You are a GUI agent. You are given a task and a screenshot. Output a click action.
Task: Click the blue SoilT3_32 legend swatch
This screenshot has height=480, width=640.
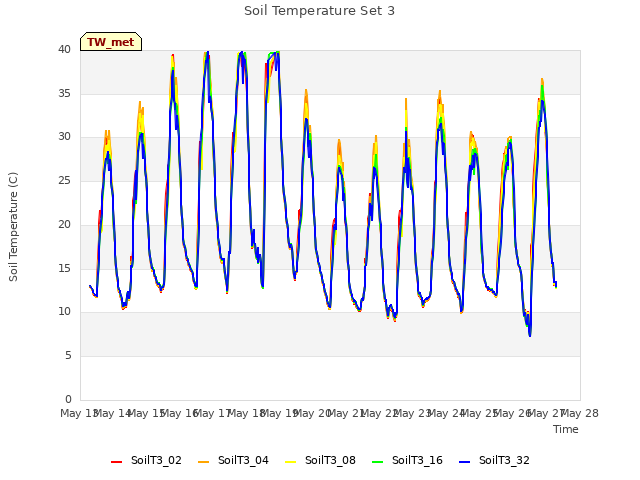coord(464,462)
